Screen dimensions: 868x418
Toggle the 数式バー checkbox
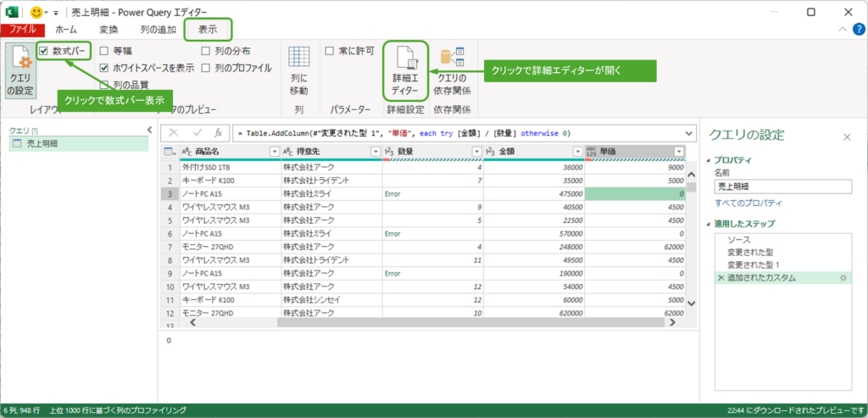43,52
